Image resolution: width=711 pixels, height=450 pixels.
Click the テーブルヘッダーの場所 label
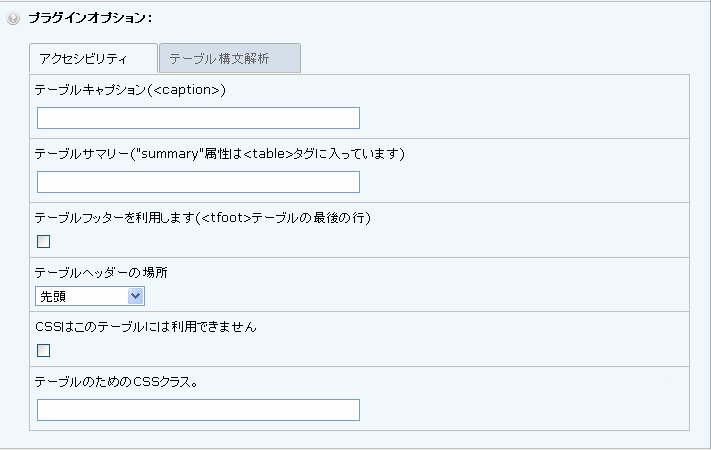click(101, 273)
